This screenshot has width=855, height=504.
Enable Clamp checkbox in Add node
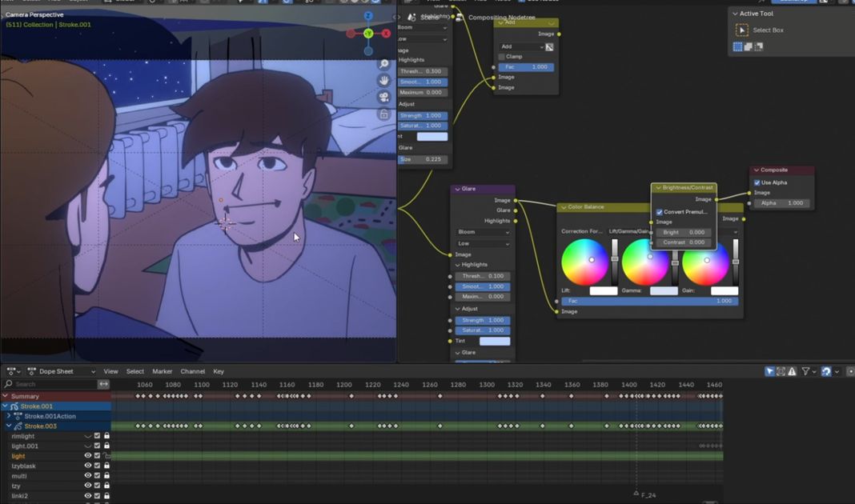(x=502, y=57)
